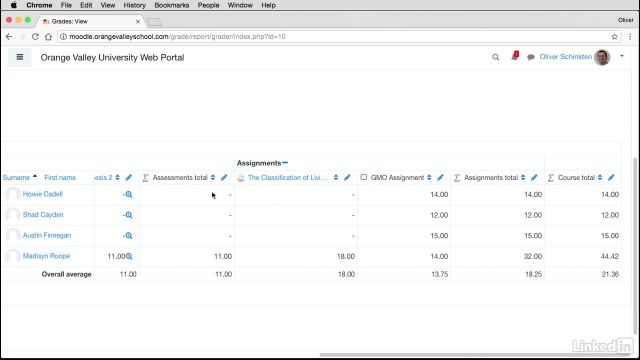Sort by Surname
The image size is (640, 360).
click(x=16, y=178)
